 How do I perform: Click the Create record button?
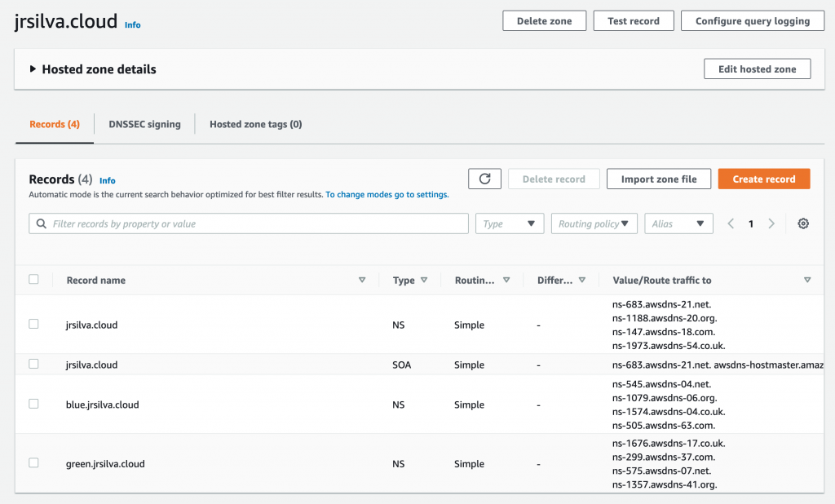[763, 179]
